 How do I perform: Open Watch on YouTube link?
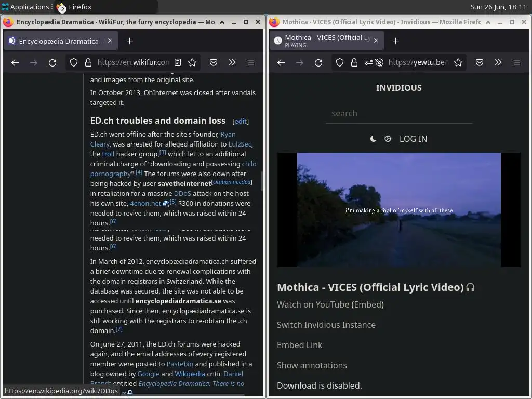click(x=313, y=304)
